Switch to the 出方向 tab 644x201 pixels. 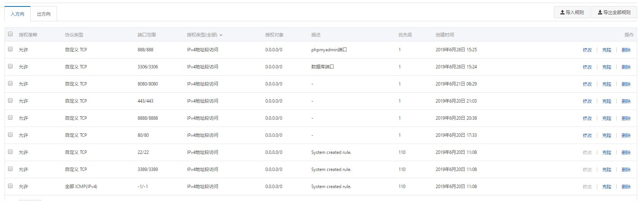(x=44, y=14)
